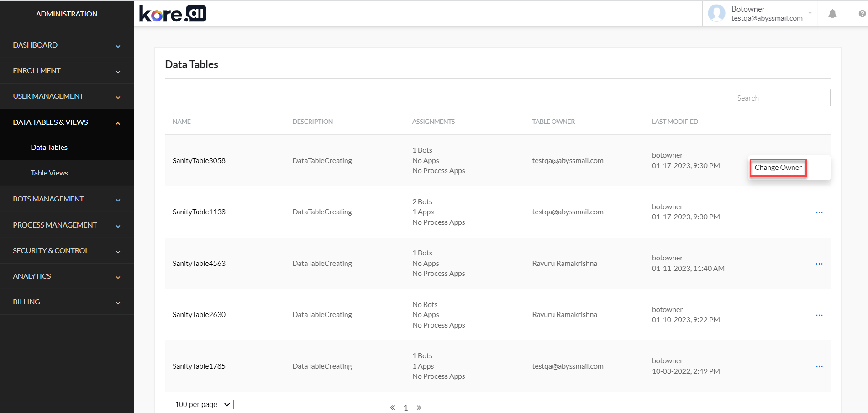The image size is (868, 413).
Task: Click the notification bell icon
Action: pyautogui.click(x=832, y=14)
